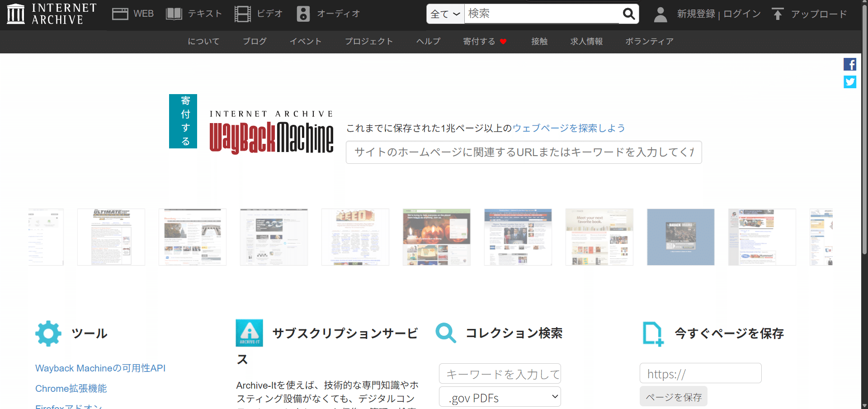Open the テキスト book icon
868x409 pixels.
tap(174, 14)
